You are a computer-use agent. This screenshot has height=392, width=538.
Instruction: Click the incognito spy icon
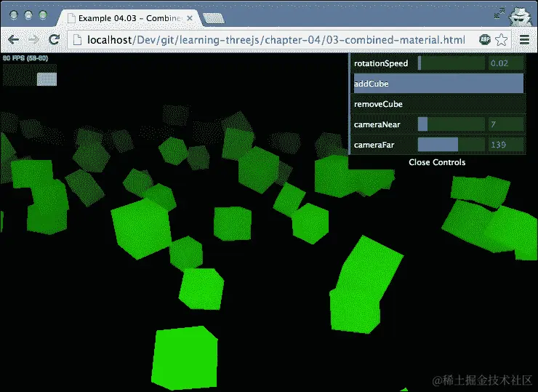pos(520,16)
